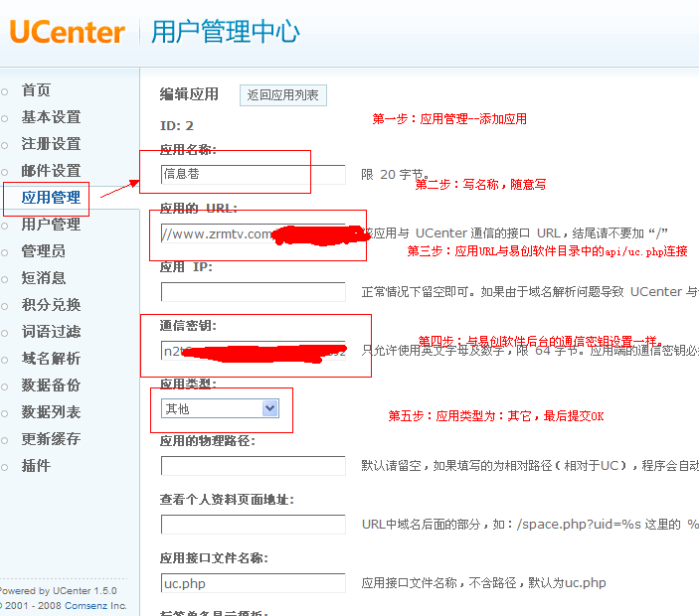Focus the 应用的 URL input field
699x616 pixels.
tap(254, 233)
